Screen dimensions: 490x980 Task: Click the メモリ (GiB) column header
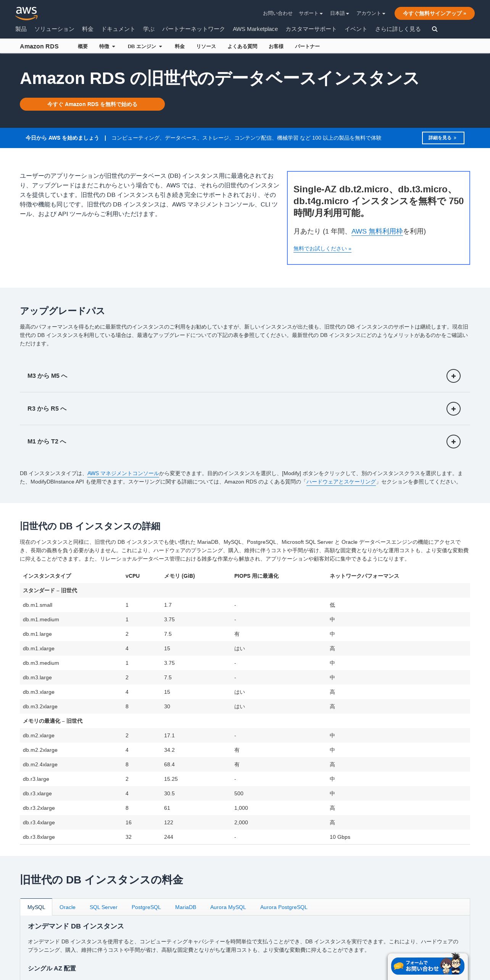pyautogui.click(x=179, y=576)
